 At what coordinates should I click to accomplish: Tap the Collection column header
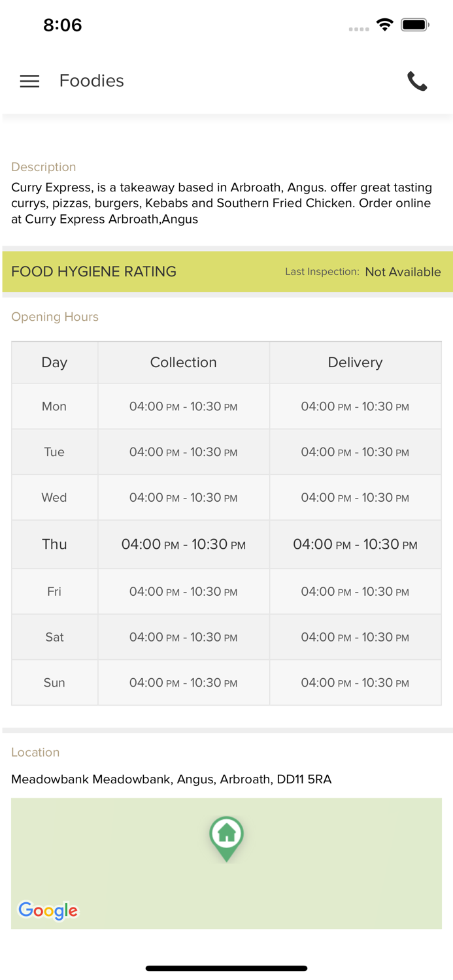[183, 363]
